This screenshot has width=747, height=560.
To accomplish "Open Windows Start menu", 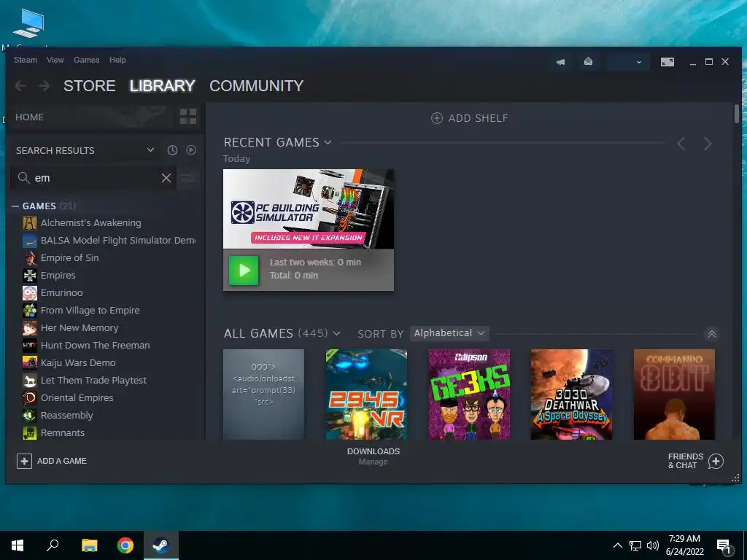I will [18, 545].
